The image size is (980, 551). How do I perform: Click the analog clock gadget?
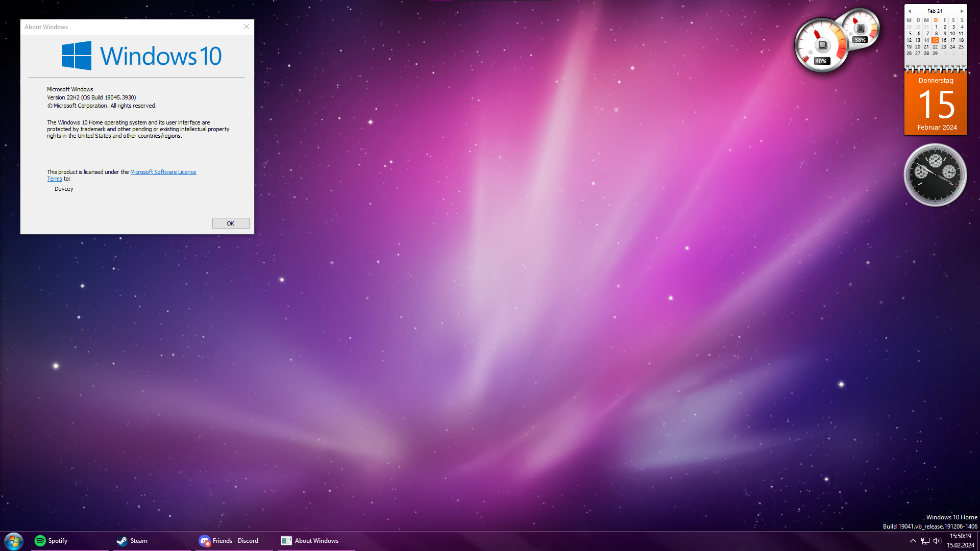point(935,175)
